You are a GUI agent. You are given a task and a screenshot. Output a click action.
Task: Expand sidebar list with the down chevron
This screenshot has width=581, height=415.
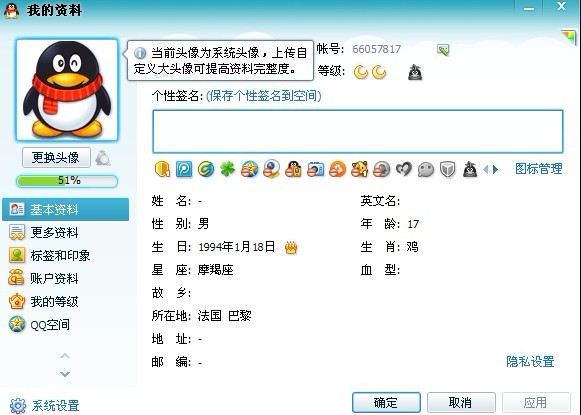click(65, 374)
